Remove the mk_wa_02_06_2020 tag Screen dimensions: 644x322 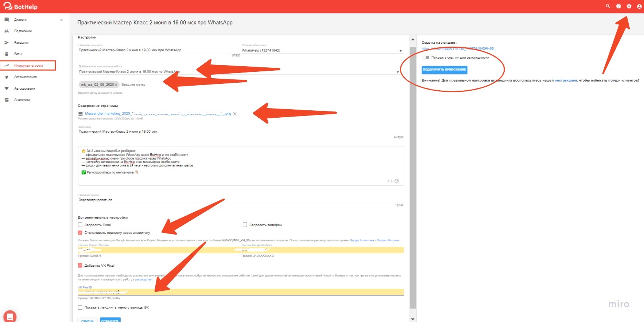click(x=116, y=85)
